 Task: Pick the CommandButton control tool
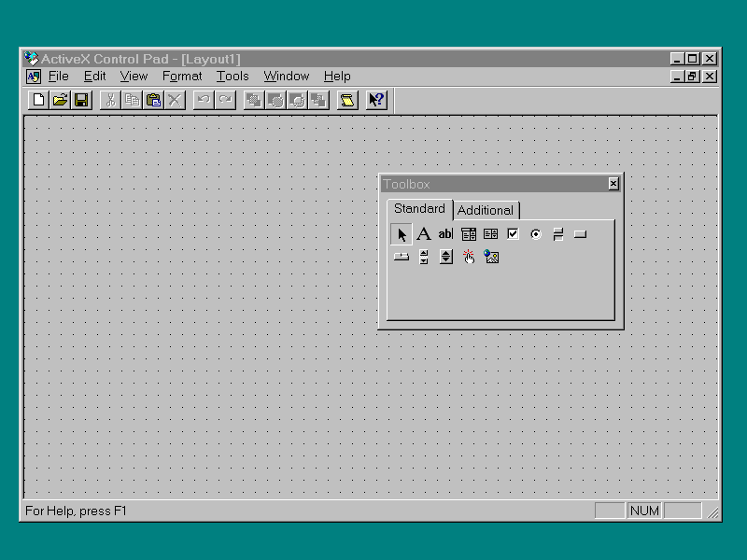pos(580,234)
